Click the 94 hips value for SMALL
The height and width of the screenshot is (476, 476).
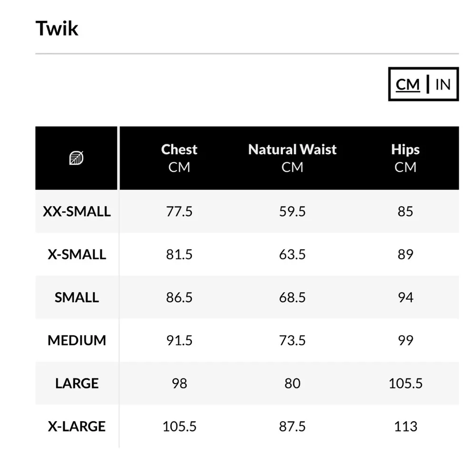click(406, 297)
